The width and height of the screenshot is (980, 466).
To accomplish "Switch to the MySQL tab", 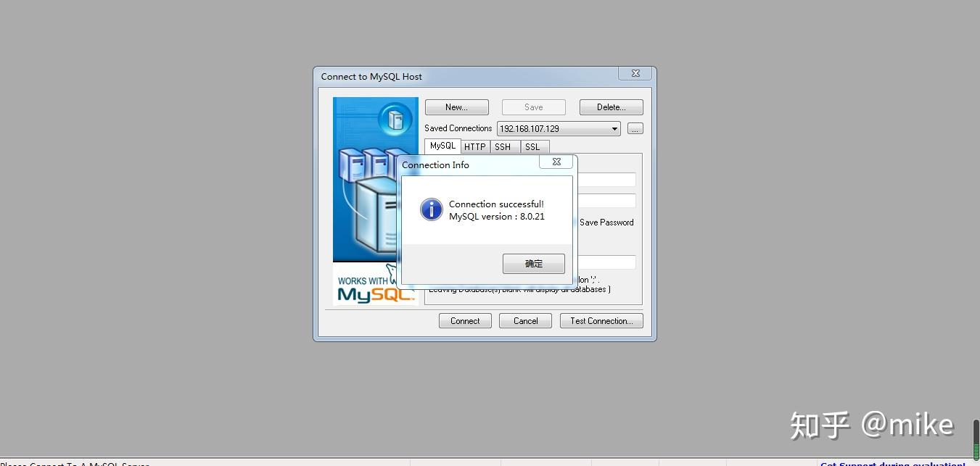I will point(442,146).
